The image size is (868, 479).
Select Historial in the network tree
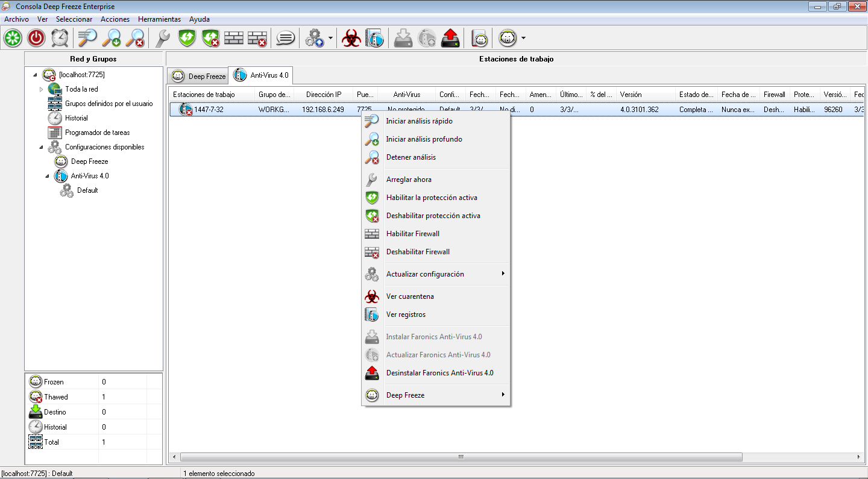77,118
